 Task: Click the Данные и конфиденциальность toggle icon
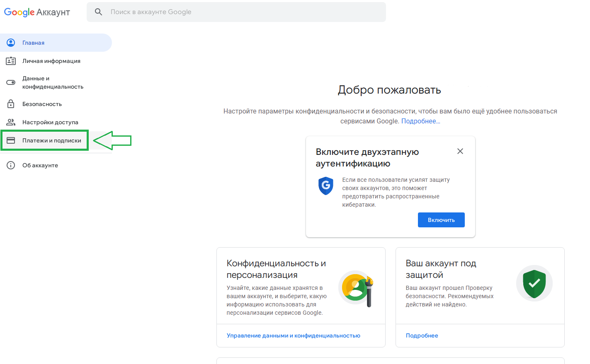coord(11,82)
